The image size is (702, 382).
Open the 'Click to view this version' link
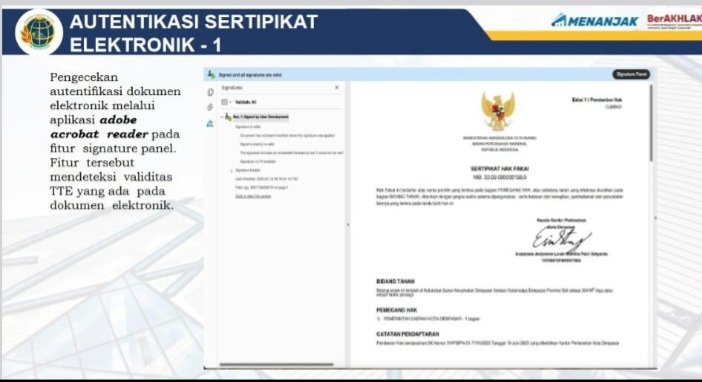[x=253, y=196]
